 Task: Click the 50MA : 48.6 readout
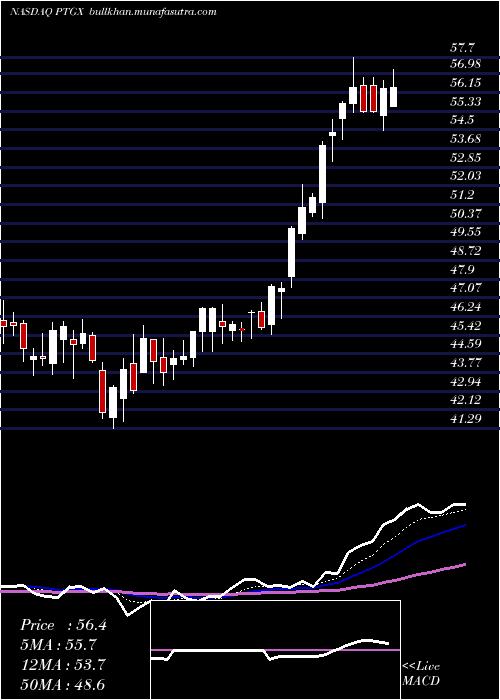point(63,684)
